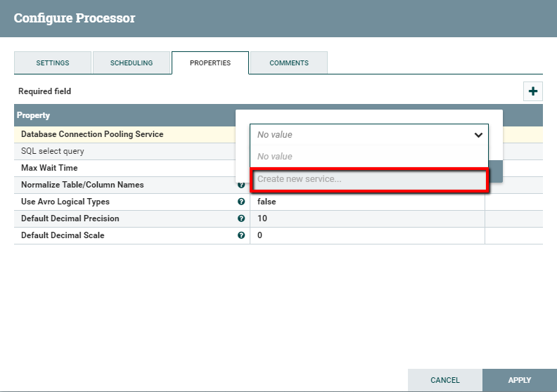Apply the processor configuration
Viewport: 557px width, 392px height.
(x=520, y=380)
